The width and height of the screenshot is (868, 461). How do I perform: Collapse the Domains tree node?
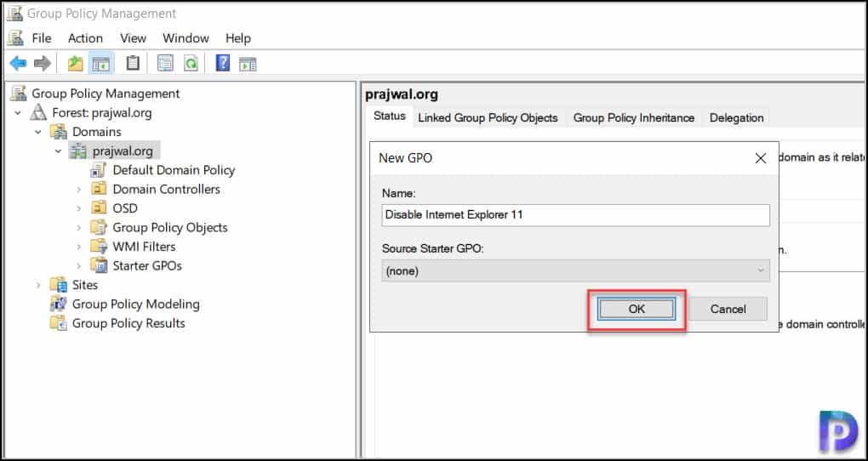(38, 132)
